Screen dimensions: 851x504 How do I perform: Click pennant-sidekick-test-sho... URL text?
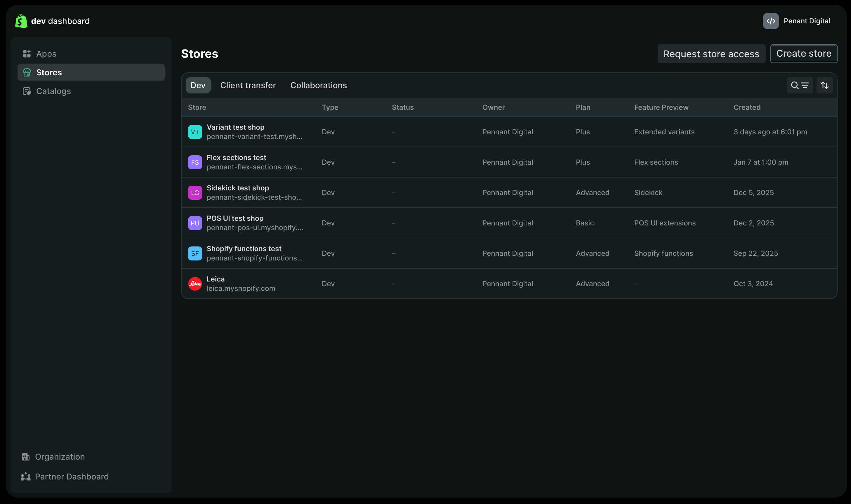coord(254,197)
